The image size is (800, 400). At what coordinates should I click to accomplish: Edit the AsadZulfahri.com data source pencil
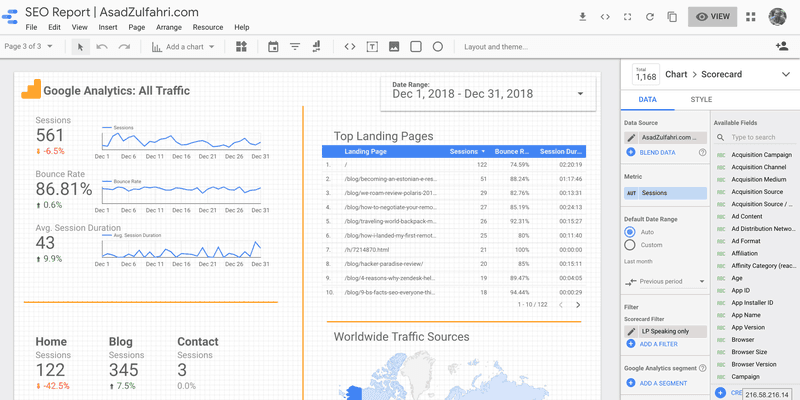tap(631, 138)
